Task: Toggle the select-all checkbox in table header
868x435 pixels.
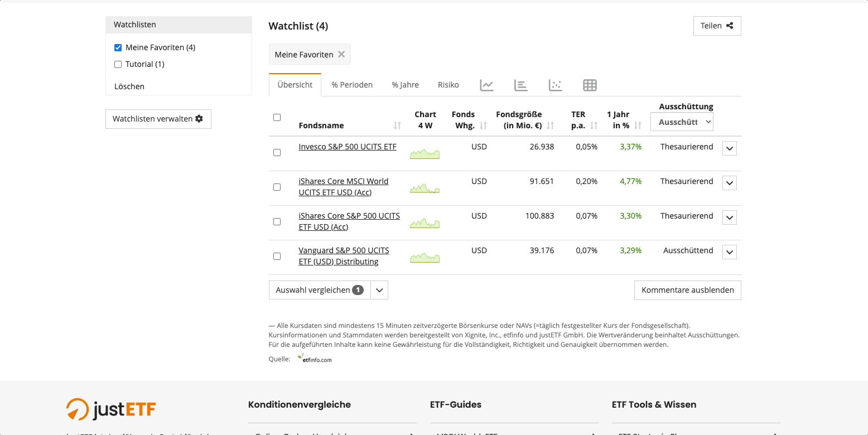Action: [x=277, y=118]
